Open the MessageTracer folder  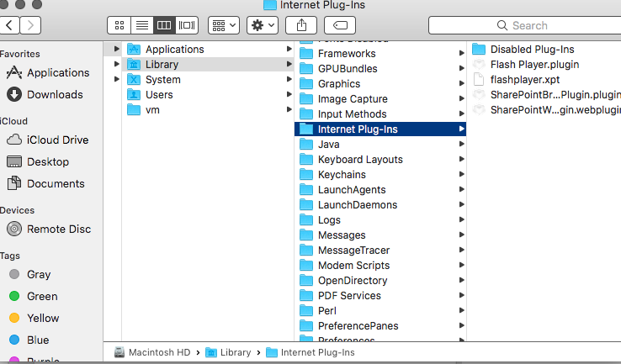(x=380, y=250)
